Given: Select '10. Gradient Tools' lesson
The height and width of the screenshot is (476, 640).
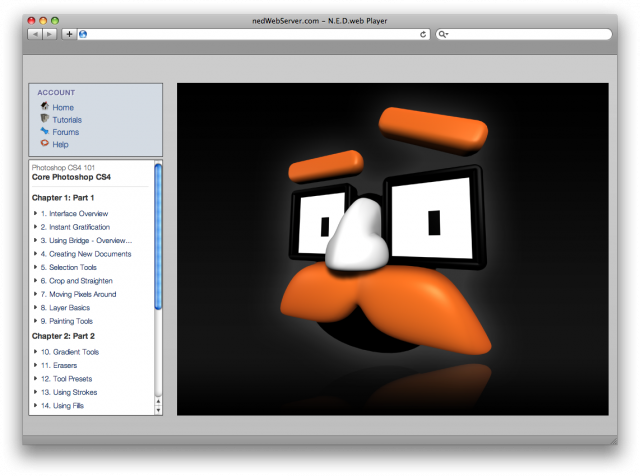Looking at the screenshot, I should (70, 352).
